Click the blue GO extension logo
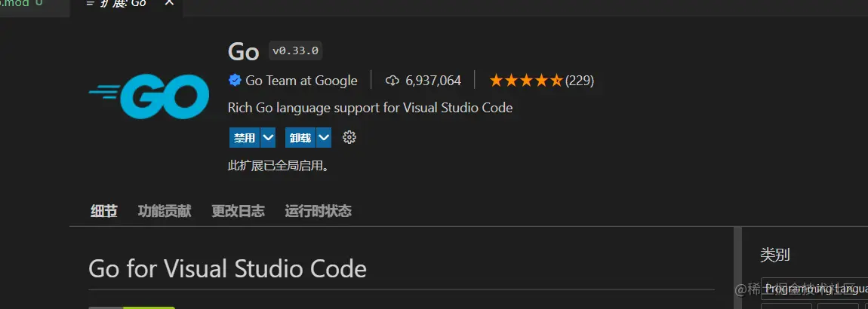Screen dimensions: 868x309 pos(149,96)
